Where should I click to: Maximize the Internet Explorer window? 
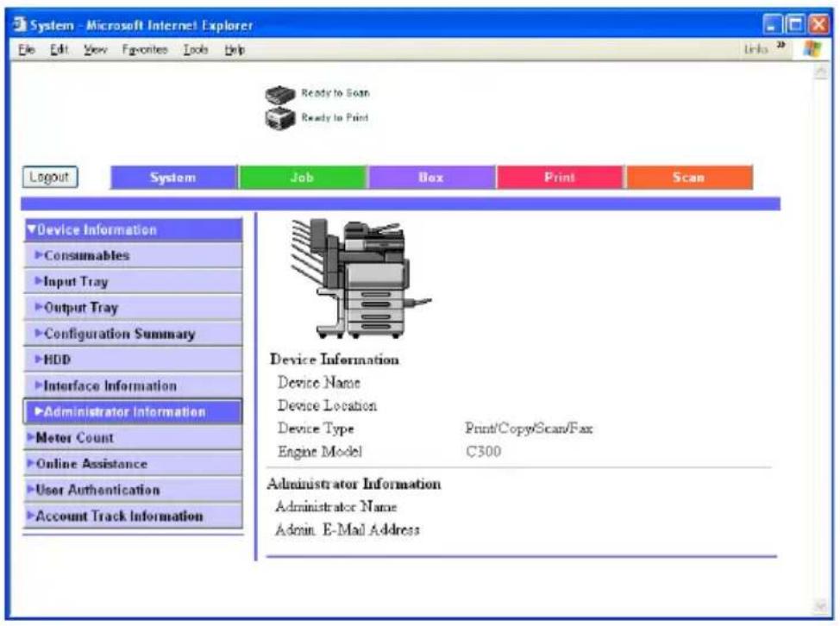(795, 25)
